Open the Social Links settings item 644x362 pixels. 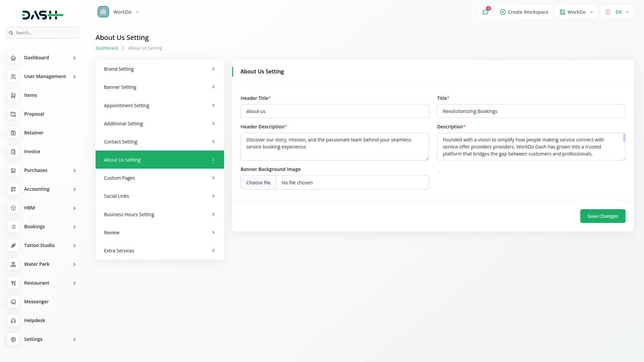pyautogui.click(x=160, y=196)
